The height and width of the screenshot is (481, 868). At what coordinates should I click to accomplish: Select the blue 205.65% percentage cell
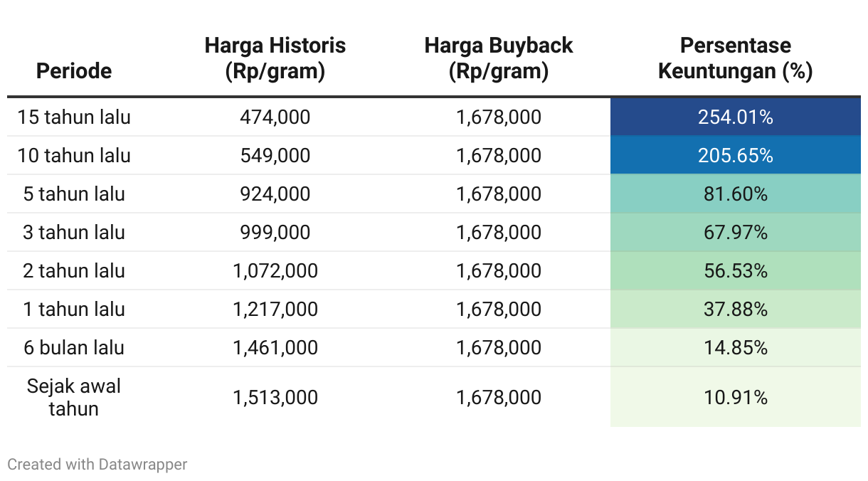click(736, 155)
